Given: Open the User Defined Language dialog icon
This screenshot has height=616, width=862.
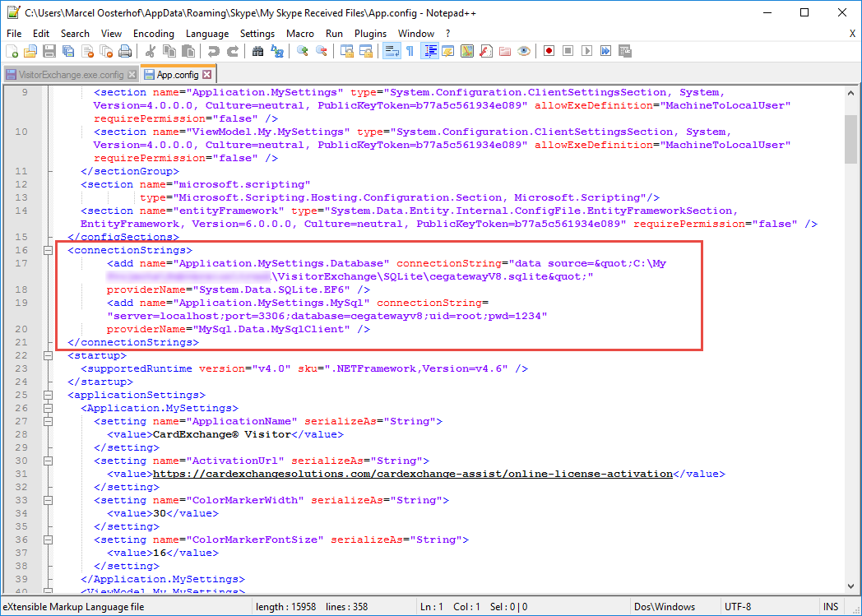Looking at the screenshot, I should tap(448, 52).
